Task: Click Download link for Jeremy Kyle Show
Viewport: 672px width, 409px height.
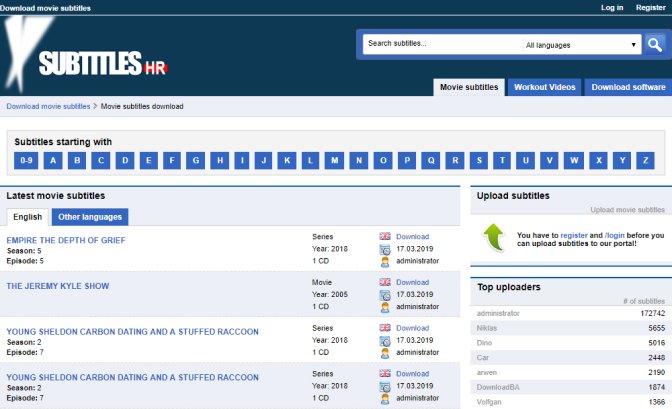Action: coord(412,282)
